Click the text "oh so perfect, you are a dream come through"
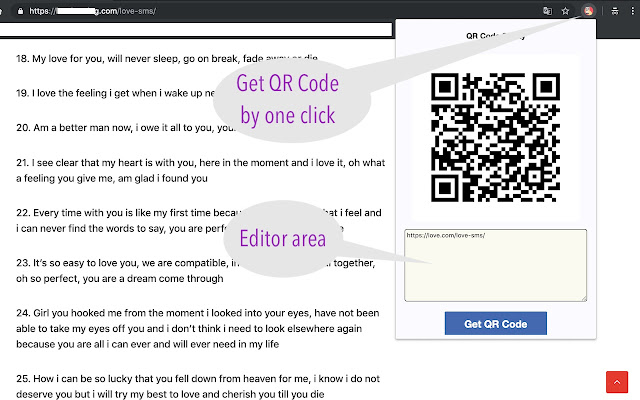Viewport: 640px width, 400px height. [120, 279]
